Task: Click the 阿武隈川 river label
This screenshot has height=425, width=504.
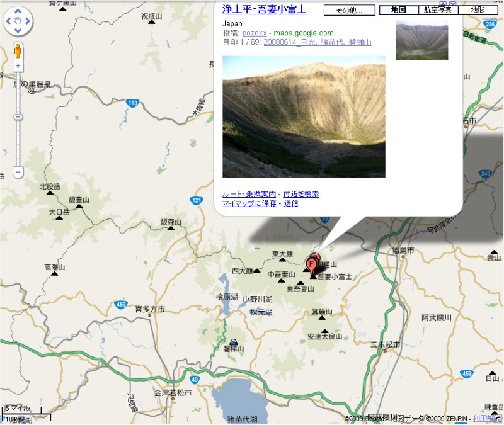Action: (437, 318)
